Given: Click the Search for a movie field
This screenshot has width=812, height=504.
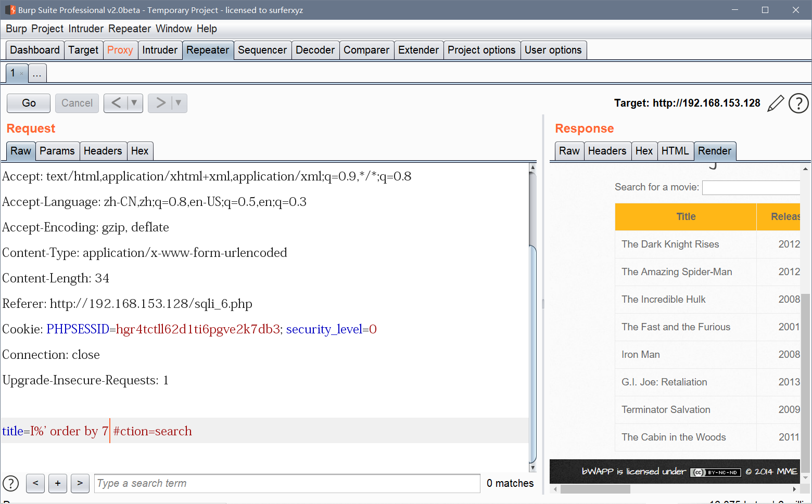Looking at the screenshot, I should click(x=751, y=187).
